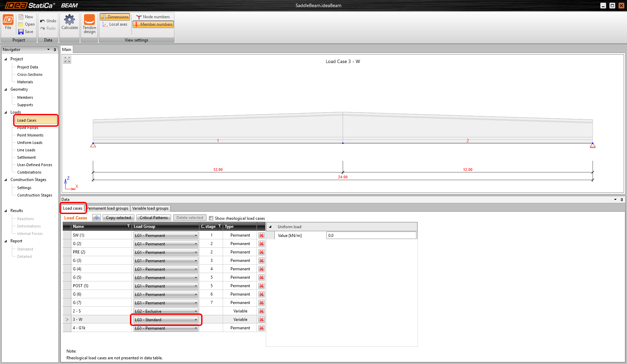Delete the POST (5) load case
Viewport: 627px width, 364px height.
pyautogui.click(x=262, y=286)
